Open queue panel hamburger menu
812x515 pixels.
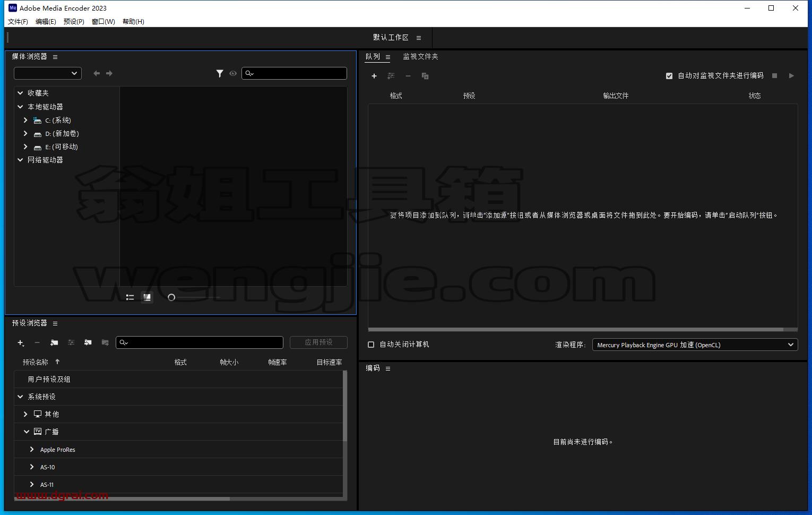click(x=388, y=57)
